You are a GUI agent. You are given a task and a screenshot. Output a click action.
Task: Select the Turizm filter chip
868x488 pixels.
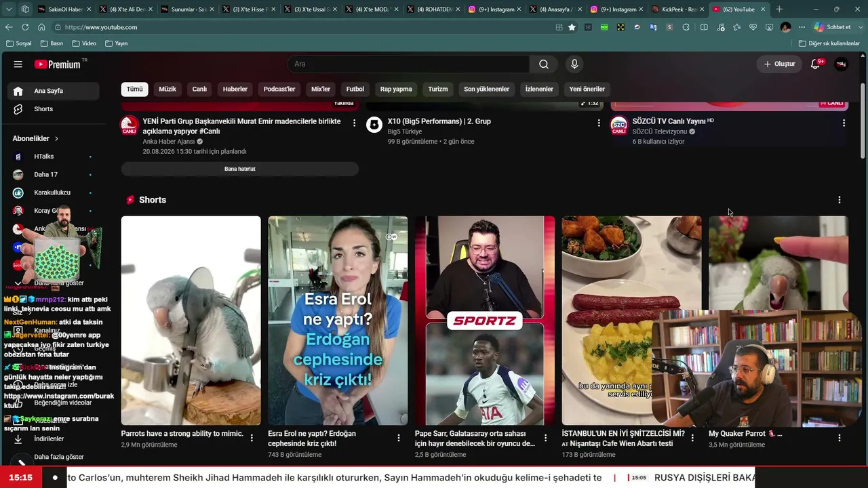coord(438,89)
